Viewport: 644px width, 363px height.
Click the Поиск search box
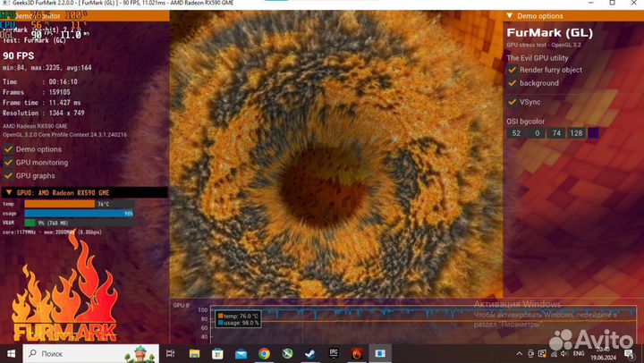pyautogui.click(x=91, y=353)
